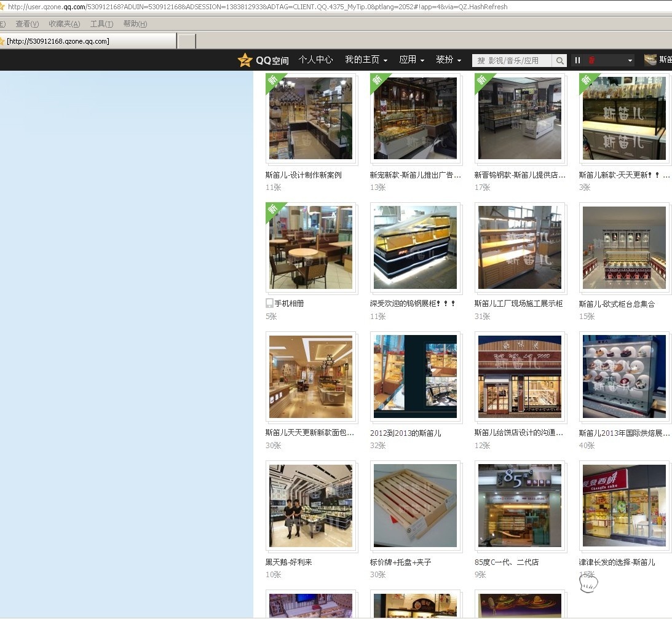The width and height of the screenshot is (672, 619).
Task: Click the 新宠新款-斯笛儿推出广告 title link
Action: [415, 175]
